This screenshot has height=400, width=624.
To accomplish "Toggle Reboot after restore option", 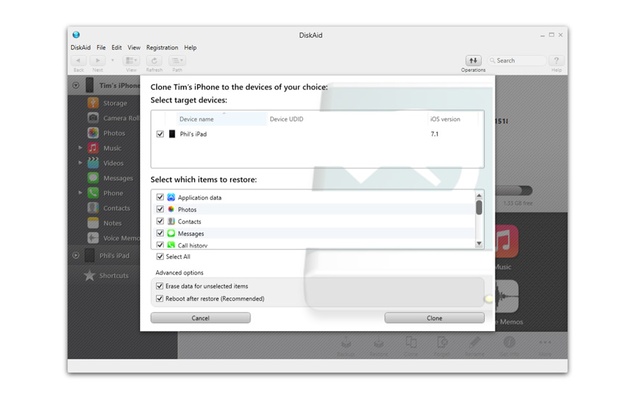I will (160, 298).
